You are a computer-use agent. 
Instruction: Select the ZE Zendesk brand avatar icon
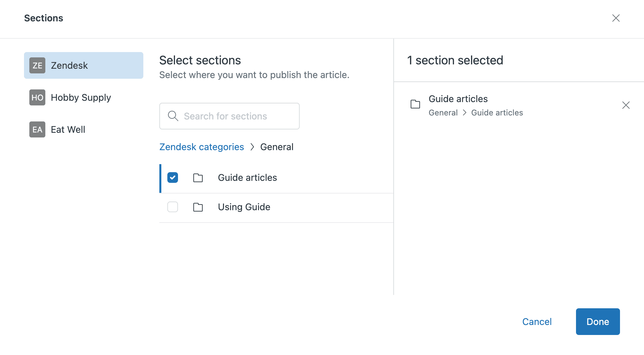coord(37,65)
